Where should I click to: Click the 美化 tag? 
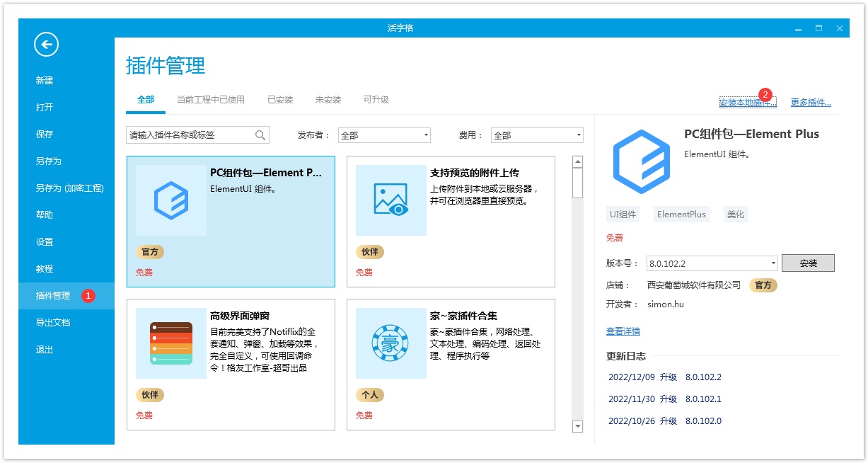pyautogui.click(x=736, y=215)
